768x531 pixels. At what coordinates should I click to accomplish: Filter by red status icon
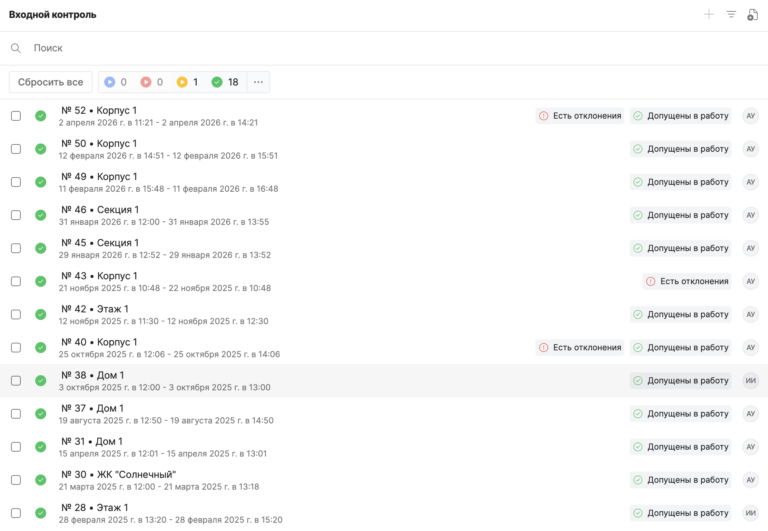tap(151, 82)
